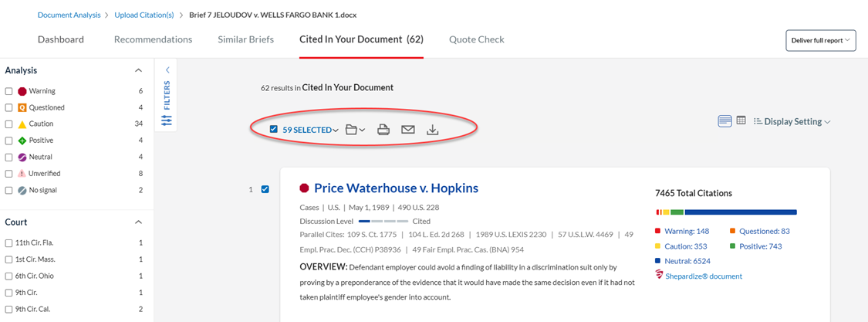
Task: Click the yellow Caution triangle icon
Action: (22, 124)
